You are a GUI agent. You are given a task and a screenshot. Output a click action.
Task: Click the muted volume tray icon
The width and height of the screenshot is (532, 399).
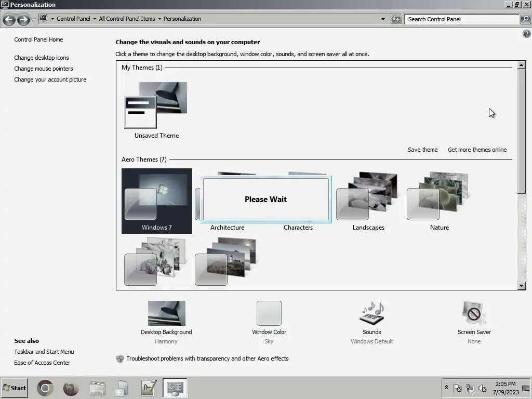(482, 388)
